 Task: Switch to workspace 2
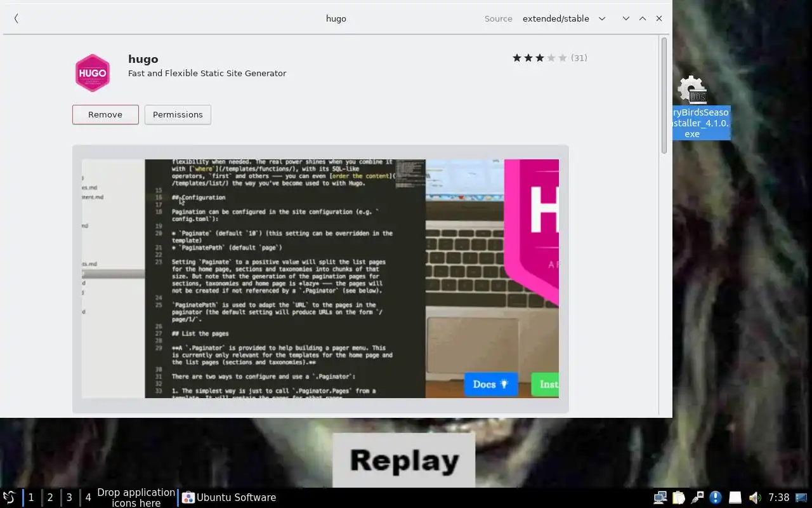click(50, 497)
